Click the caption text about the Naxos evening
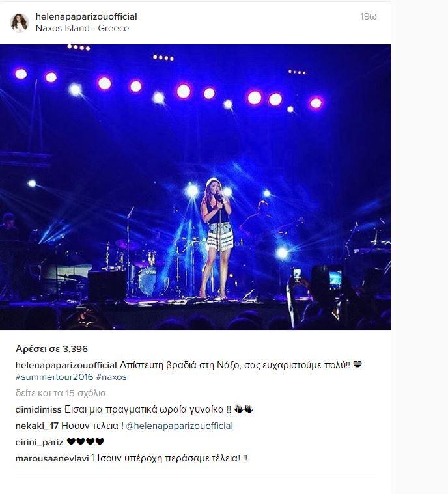Viewport: 448px width, 494px height. point(235,365)
